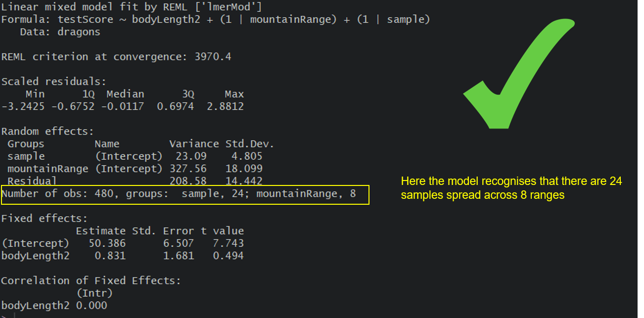
Task: Click the Formula line with testScore
Action: (x=216, y=20)
